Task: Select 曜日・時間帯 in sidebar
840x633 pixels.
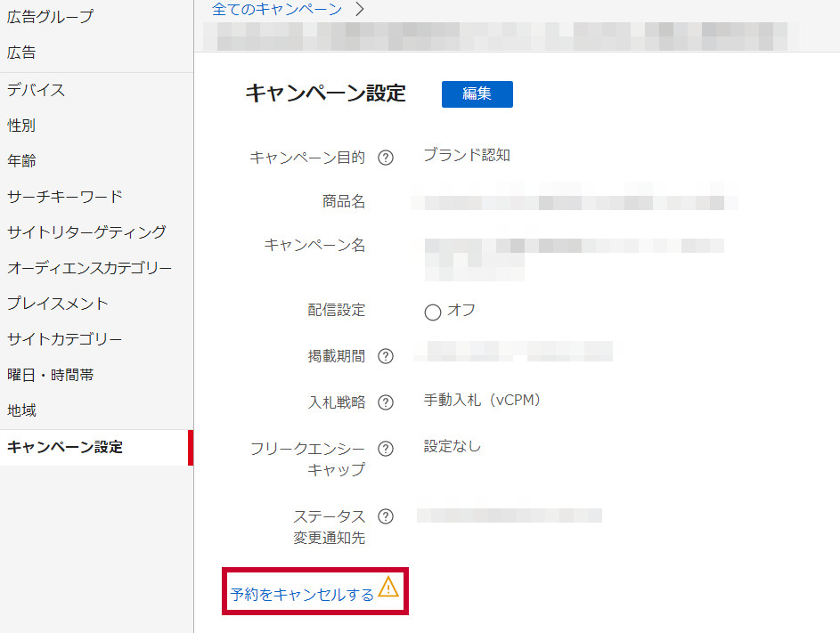Action: pyautogui.click(x=51, y=375)
